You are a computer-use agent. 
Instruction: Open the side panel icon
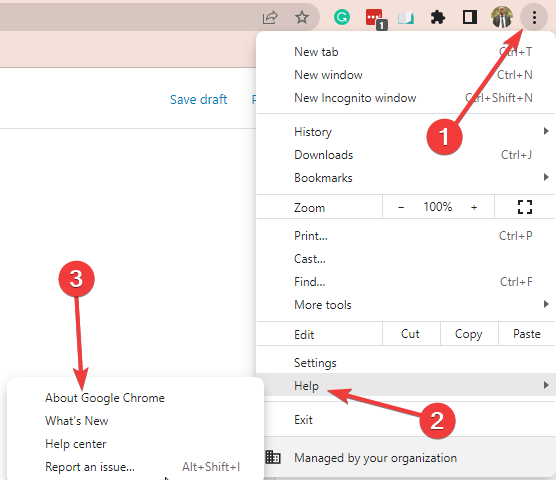[469, 17]
